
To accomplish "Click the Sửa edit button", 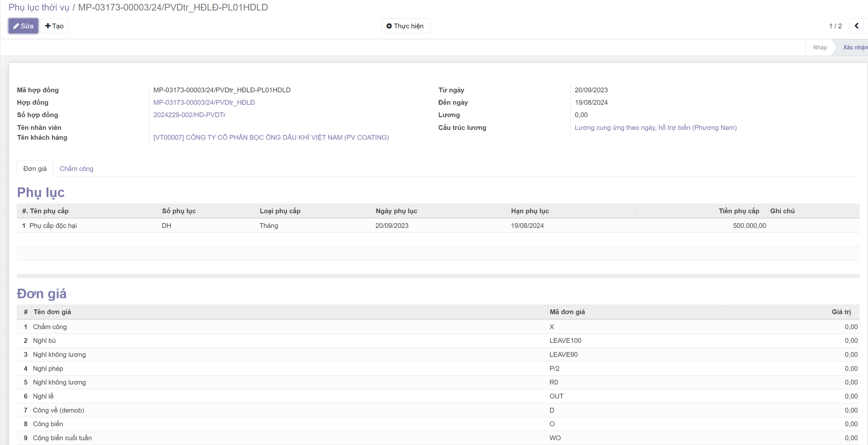I will tap(23, 26).
